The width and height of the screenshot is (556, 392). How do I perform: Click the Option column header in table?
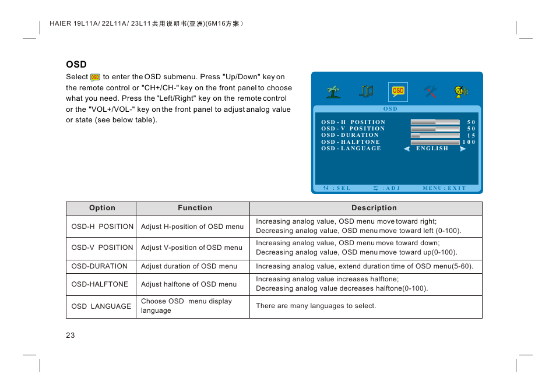click(x=102, y=208)
